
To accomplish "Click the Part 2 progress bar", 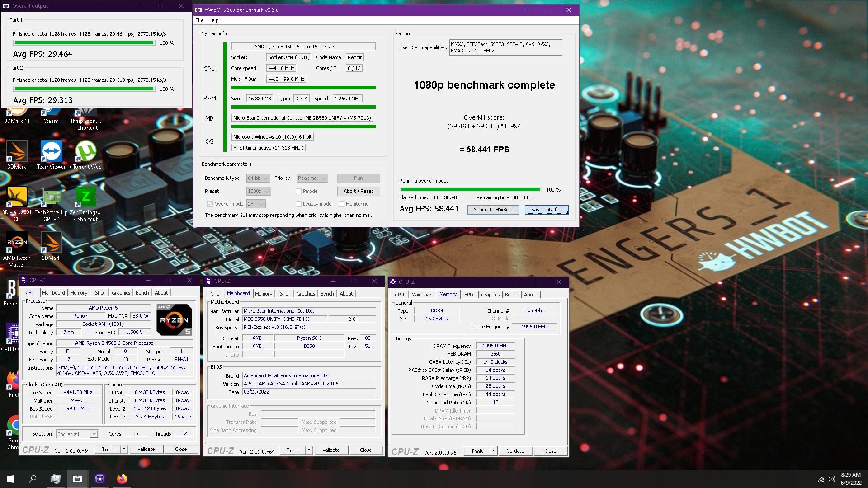I will [84, 89].
